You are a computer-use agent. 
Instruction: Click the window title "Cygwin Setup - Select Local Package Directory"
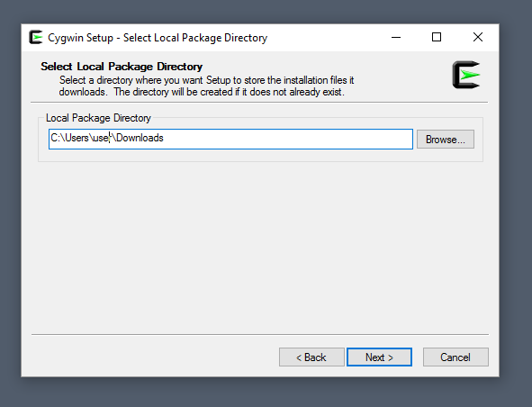tap(158, 38)
